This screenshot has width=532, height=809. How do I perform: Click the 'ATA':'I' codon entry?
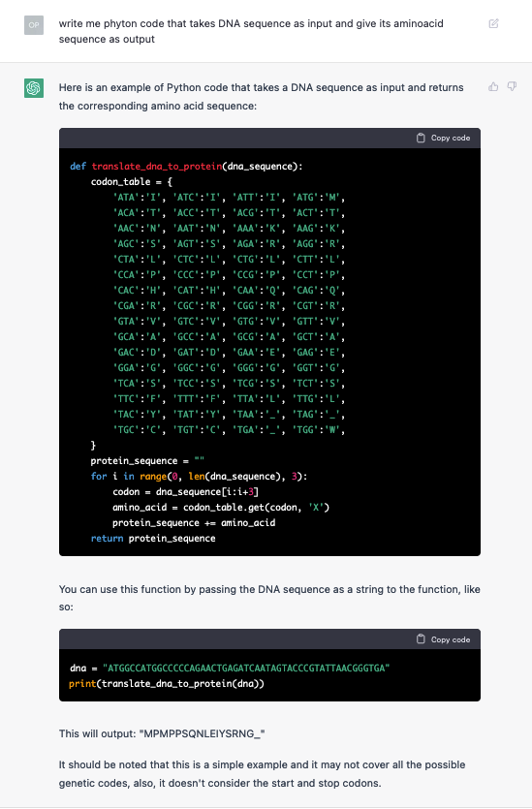[x=138, y=197]
